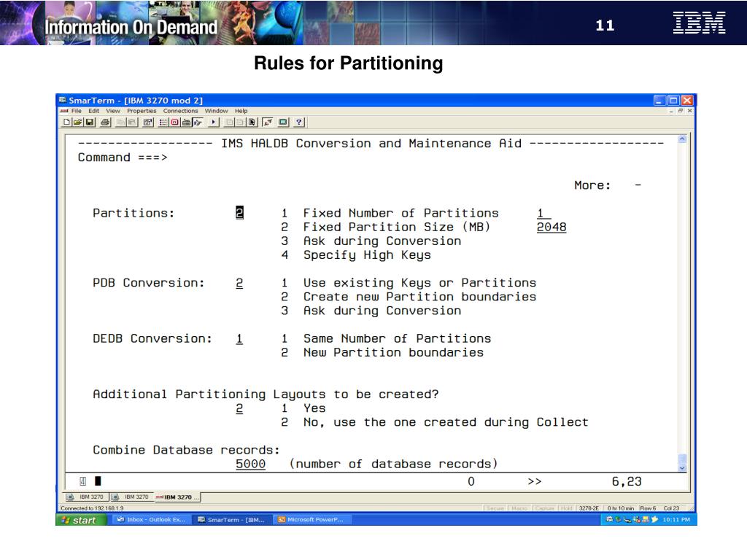Click the PDB Conversion selection field
Screen dimensions: 747x560
tap(239, 283)
